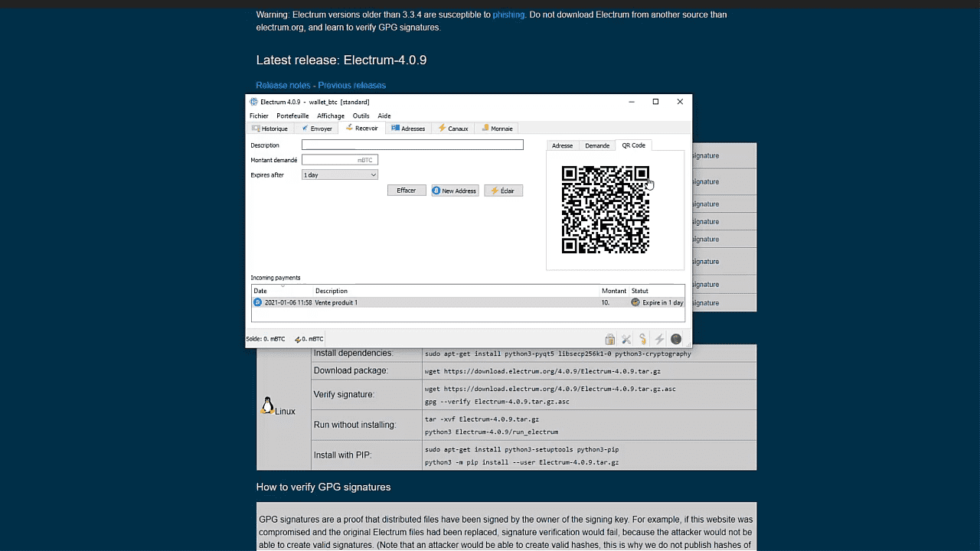Click the QR code image

tap(606, 210)
